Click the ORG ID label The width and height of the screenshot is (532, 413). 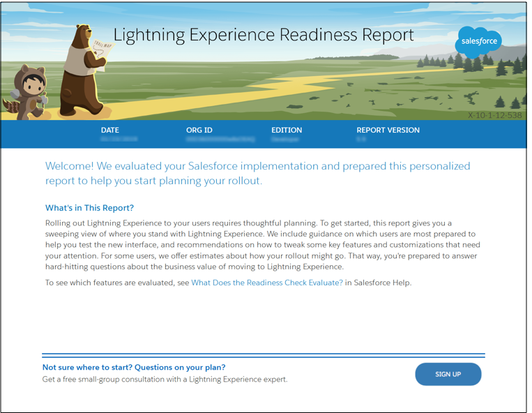click(199, 130)
